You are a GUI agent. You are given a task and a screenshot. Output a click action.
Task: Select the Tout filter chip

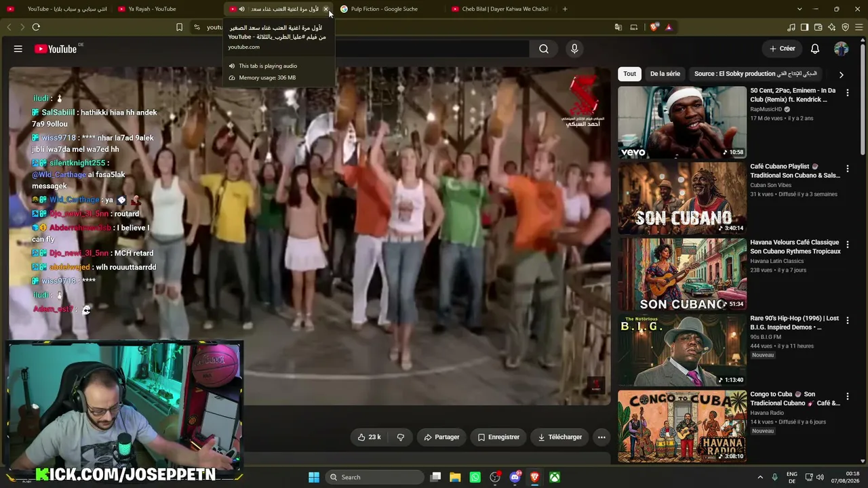(630, 74)
